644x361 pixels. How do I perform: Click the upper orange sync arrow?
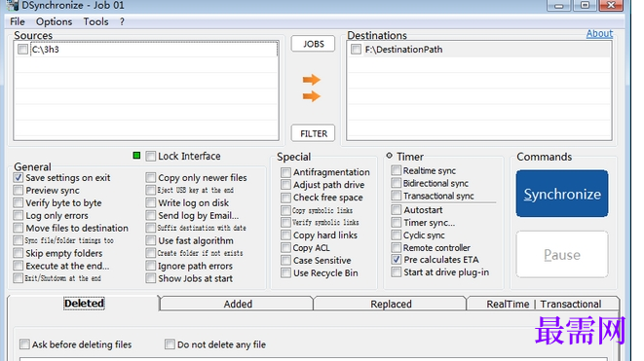coord(312,80)
